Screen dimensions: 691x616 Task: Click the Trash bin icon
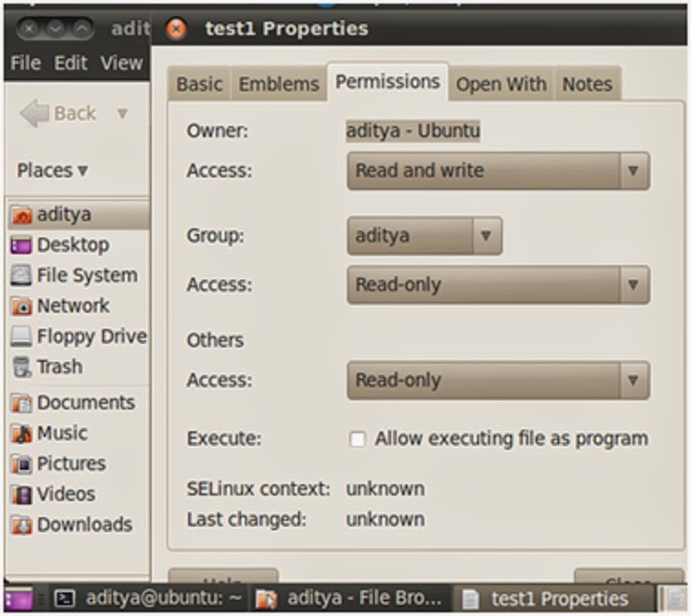coord(21,366)
